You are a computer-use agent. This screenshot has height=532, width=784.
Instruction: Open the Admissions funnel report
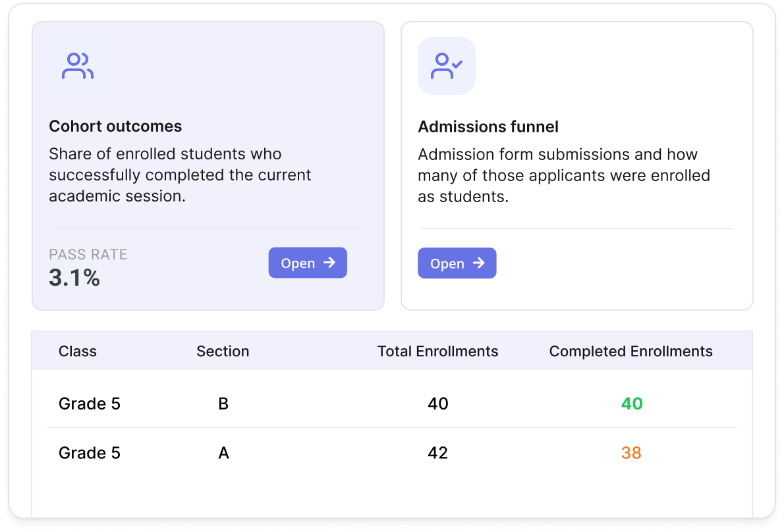(457, 263)
